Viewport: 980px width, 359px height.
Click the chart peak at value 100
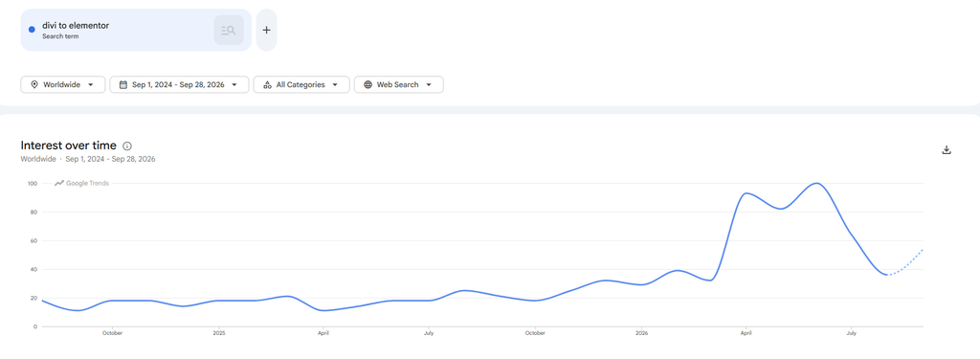click(x=815, y=183)
